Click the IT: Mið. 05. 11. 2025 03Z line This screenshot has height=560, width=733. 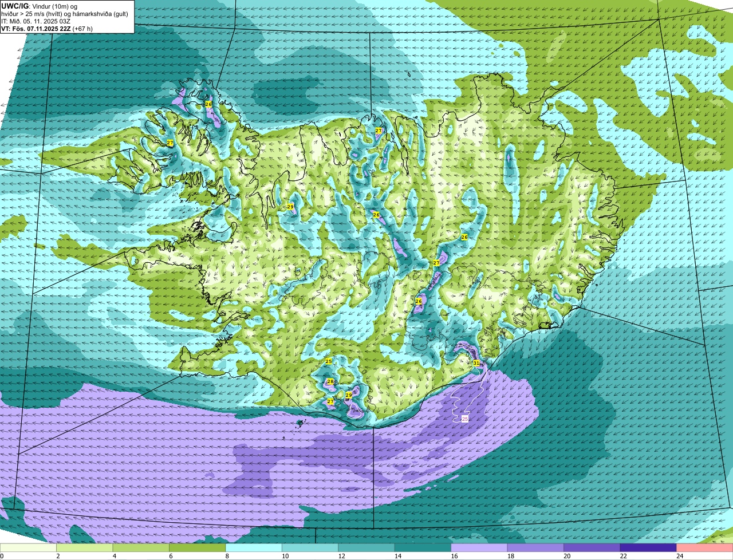[37, 21]
